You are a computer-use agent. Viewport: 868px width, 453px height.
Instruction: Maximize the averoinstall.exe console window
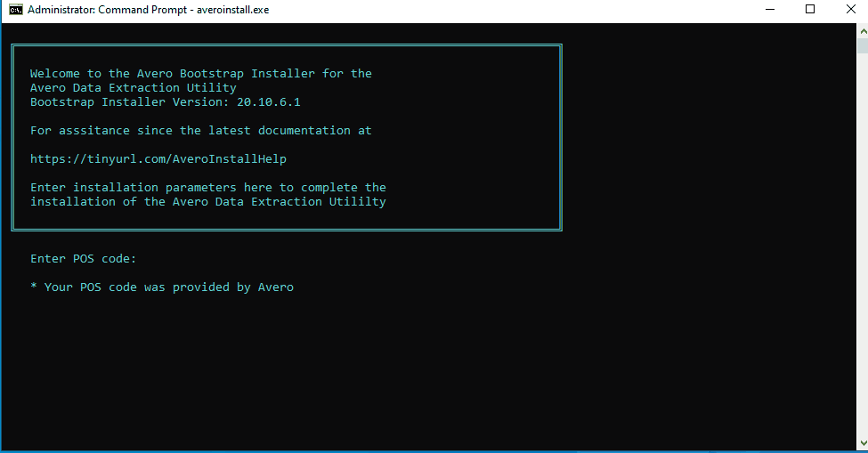(x=810, y=10)
